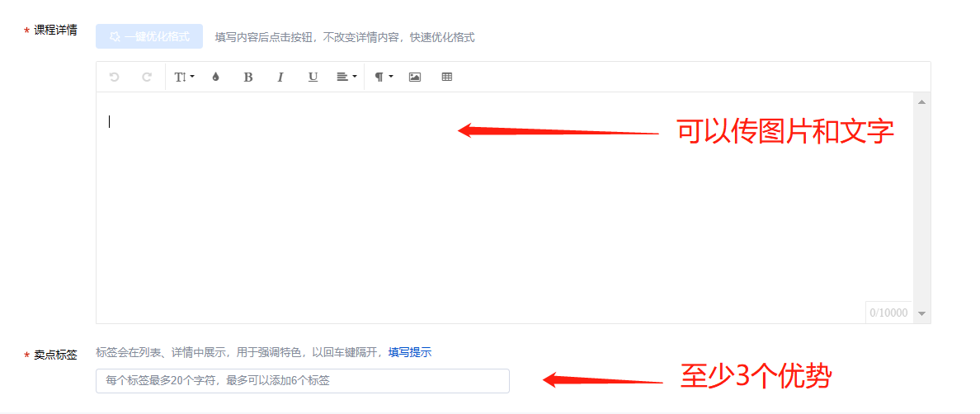The image size is (980, 414).
Task: Open the paragraph format dropdown
Action: click(x=384, y=77)
